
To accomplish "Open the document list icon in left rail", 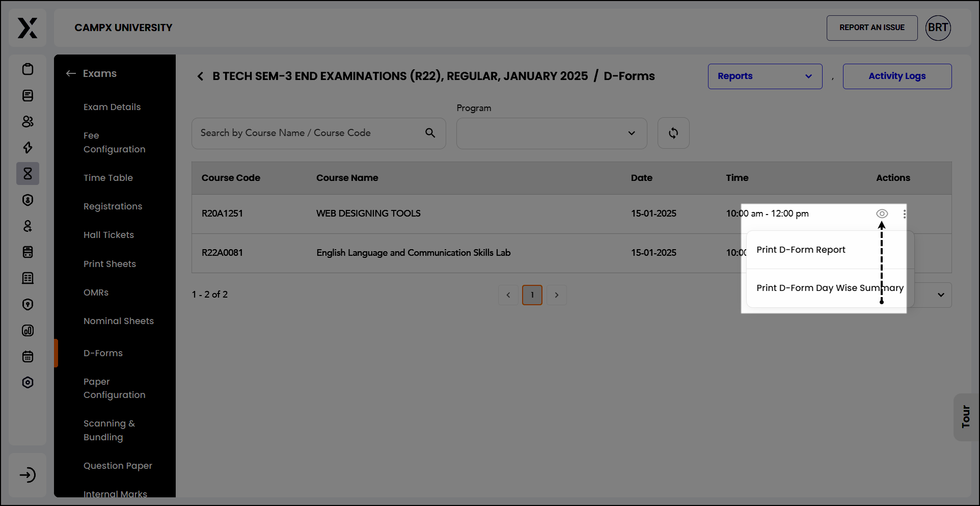I will point(28,95).
